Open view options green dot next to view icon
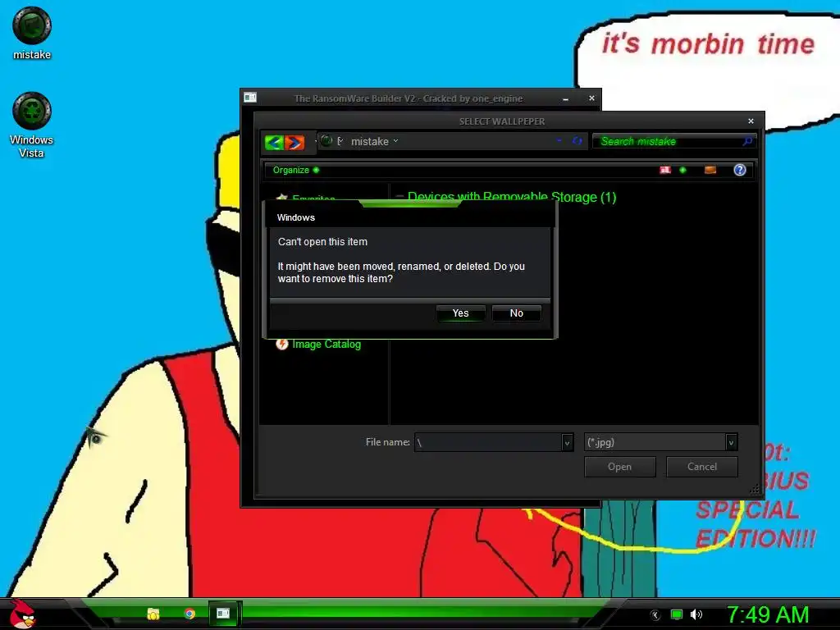Image resolution: width=840 pixels, height=630 pixels. 682,170
